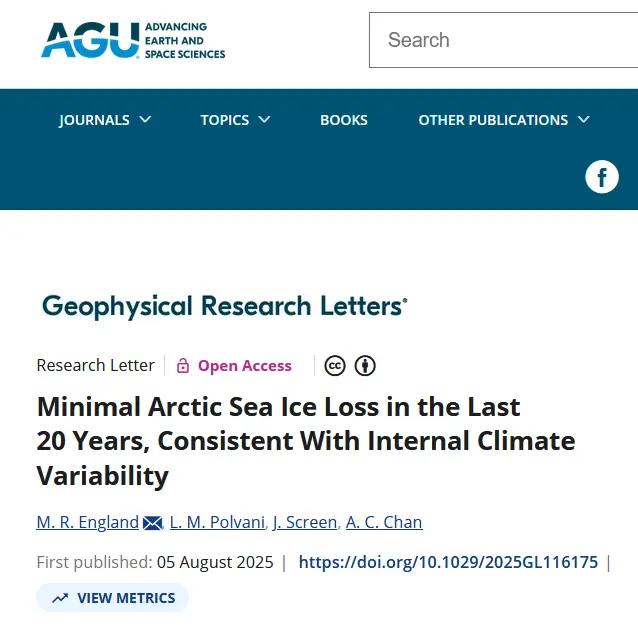Viewport: 638px width, 638px height.
Task: Click the Open Access padlock icon
Action: [183, 366]
